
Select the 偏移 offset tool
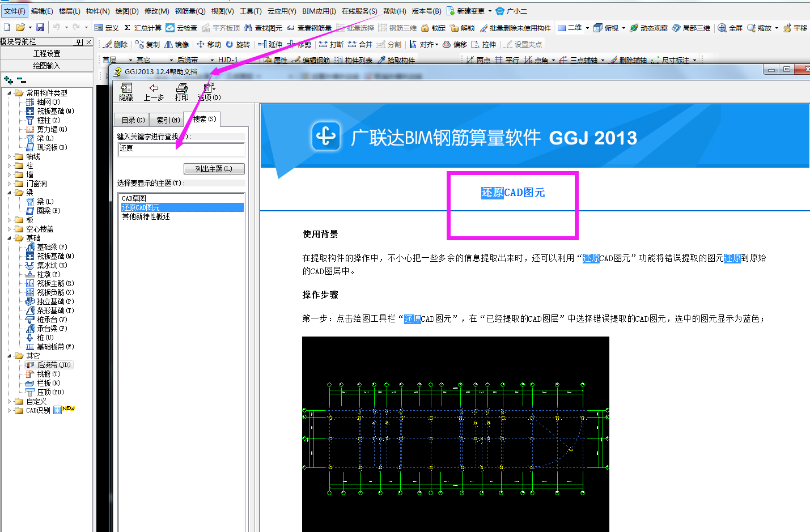coord(455,44)
